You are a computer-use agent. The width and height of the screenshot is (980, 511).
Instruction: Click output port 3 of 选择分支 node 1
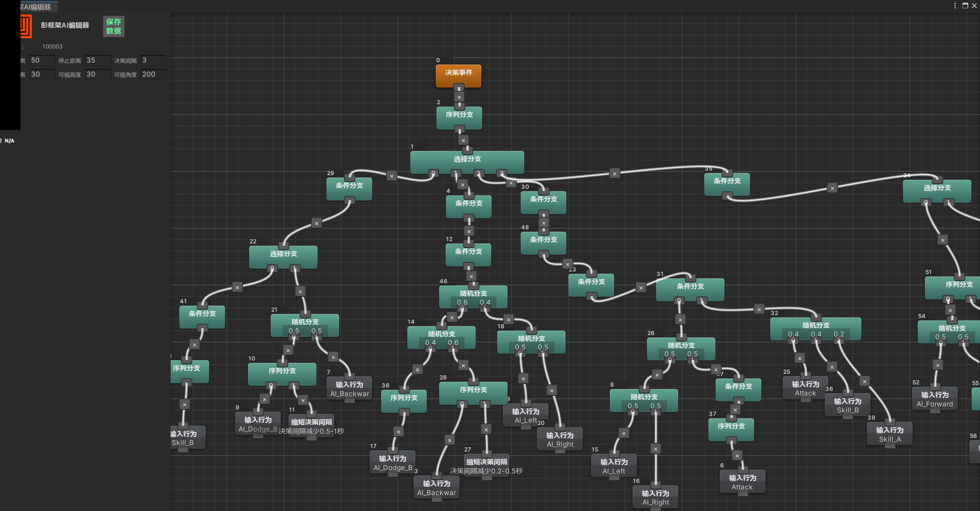tap(501, 173)
